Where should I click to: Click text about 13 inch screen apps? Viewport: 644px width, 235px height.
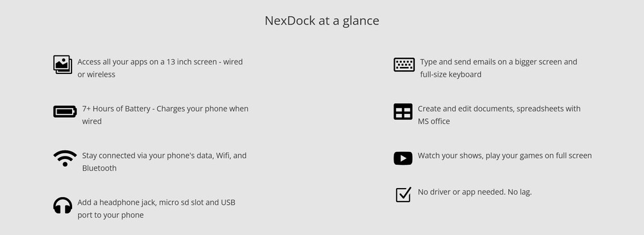click(160, 68)
